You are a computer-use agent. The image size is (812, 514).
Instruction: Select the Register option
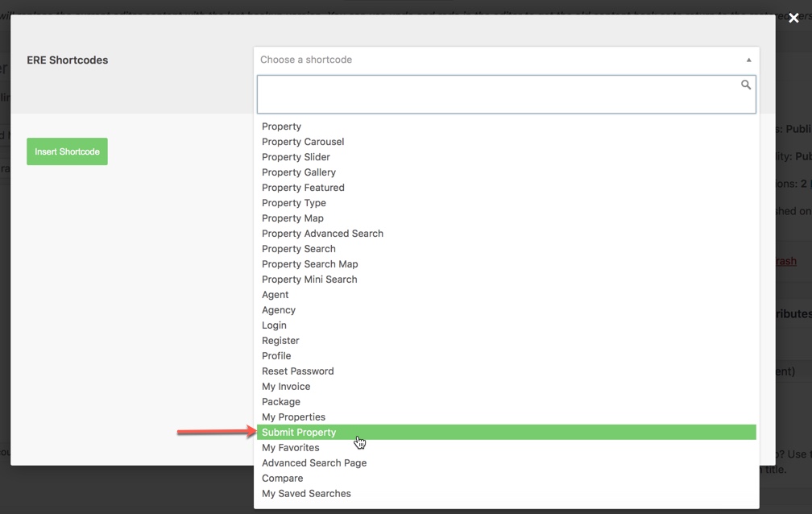click(507, 341)
